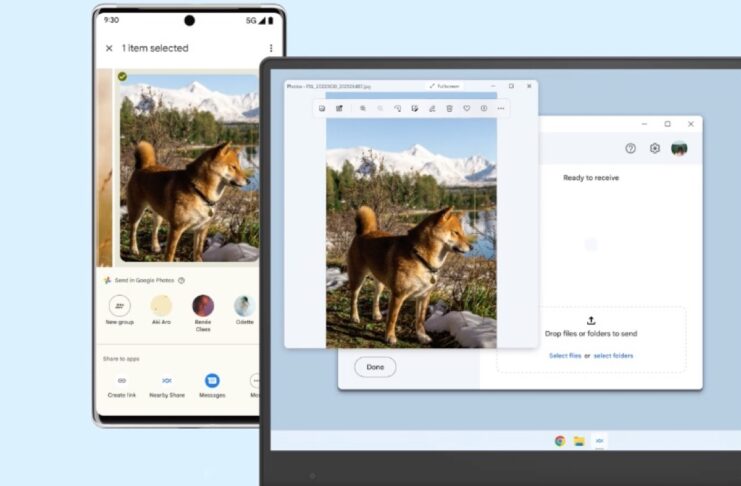741x486 pixels.
Task: Close the Nearby Share window
Action: click(690, 124)
